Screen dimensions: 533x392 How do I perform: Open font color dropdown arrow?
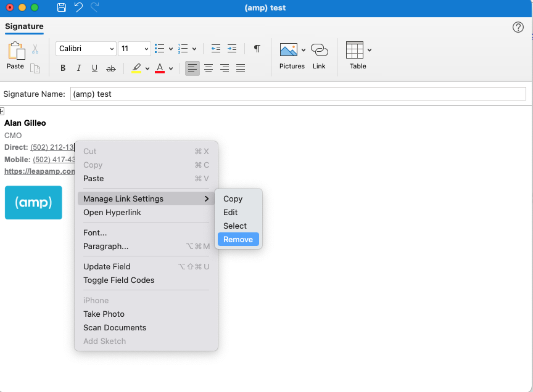pos(171,68)
